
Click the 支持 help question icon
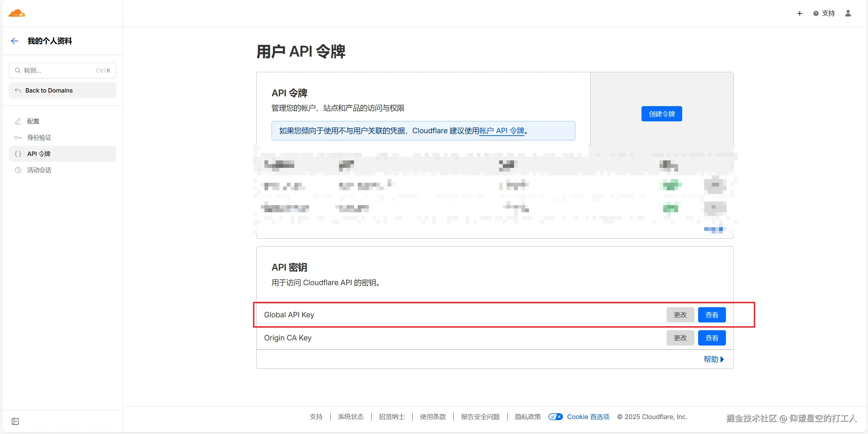click(816, 14)
